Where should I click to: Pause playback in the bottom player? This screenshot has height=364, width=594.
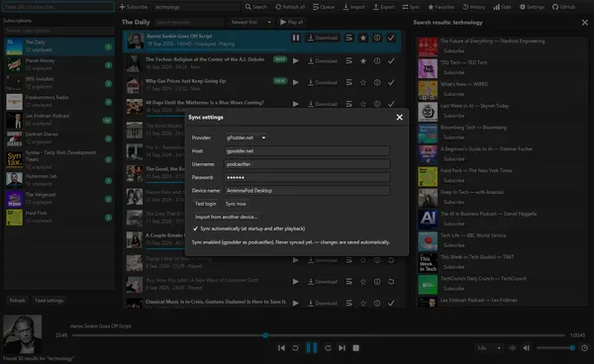[312, 348]
